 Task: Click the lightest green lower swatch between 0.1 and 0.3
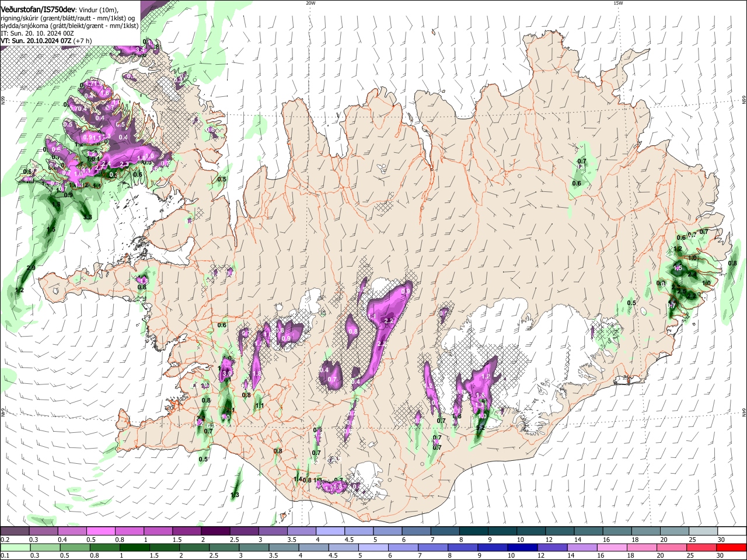(x=15, y=547)
